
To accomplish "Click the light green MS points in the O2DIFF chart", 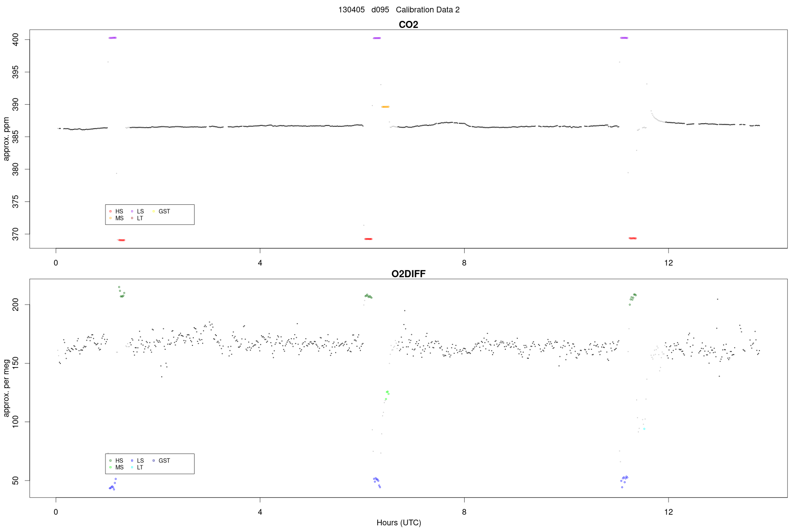I will coord(387,395).
